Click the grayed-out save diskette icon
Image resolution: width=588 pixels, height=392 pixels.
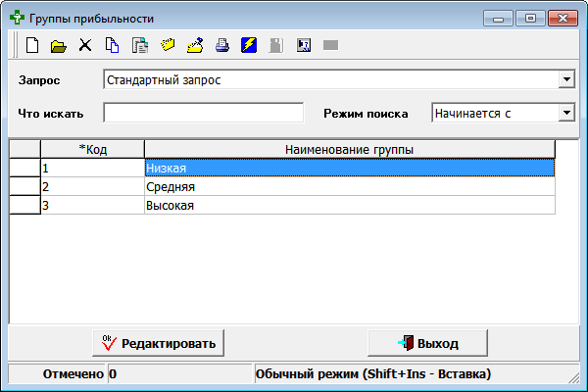[x=276, y=45]
